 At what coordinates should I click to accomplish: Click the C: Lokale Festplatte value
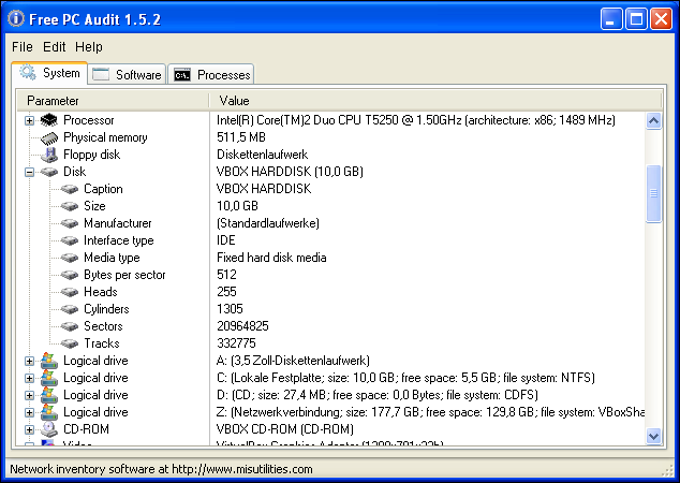(x=405, y=378)
